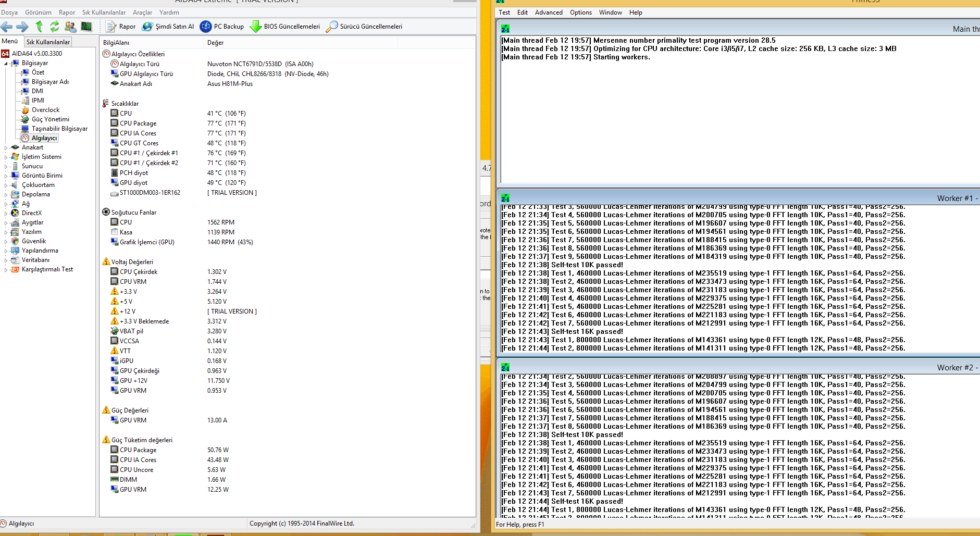The width and height of the screenshot is (980, 536).
Task: Open the users icon in AIDA64 toolbar
Action: [70, 26]
